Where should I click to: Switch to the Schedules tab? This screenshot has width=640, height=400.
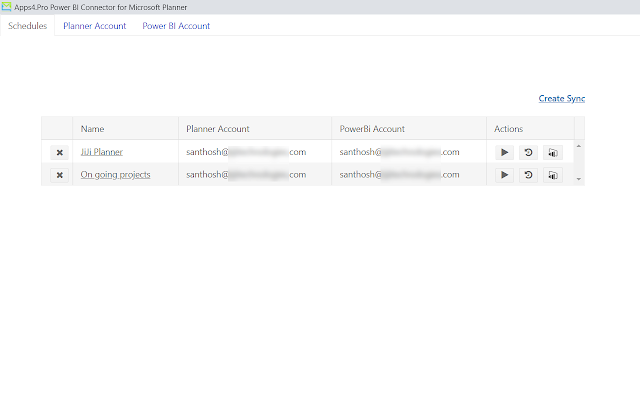tap(27, 26)
